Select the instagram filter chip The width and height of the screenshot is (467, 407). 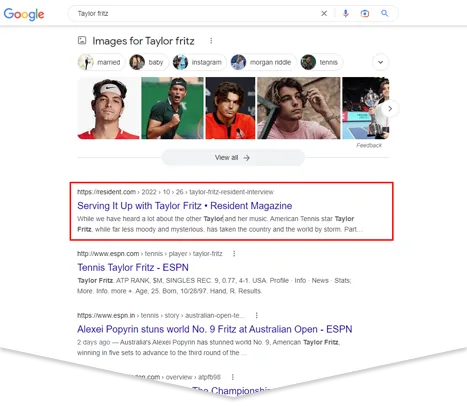coord(199,62)
